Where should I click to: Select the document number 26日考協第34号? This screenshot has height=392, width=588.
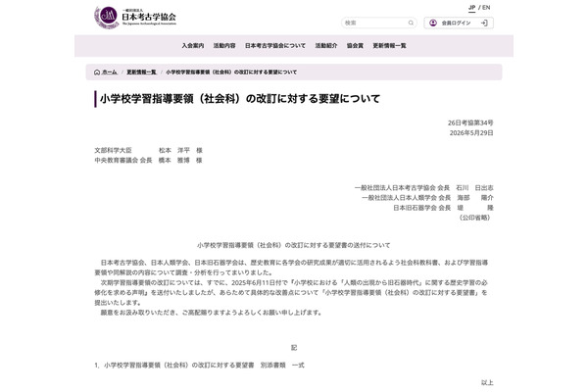(x=470, y=122)
